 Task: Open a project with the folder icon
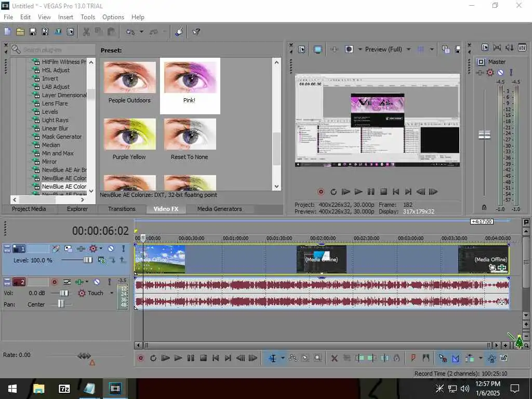20,32
